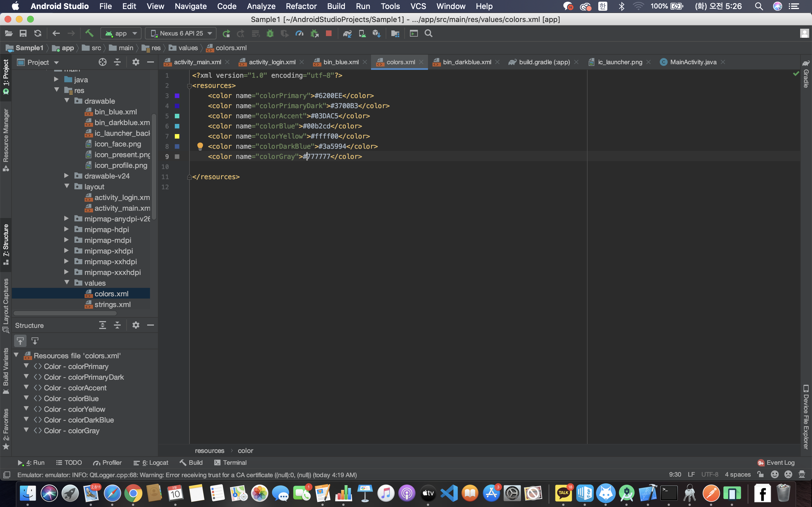Open the Profile app gauge icon
Screen dimensions: 812x507
[299, 33]
